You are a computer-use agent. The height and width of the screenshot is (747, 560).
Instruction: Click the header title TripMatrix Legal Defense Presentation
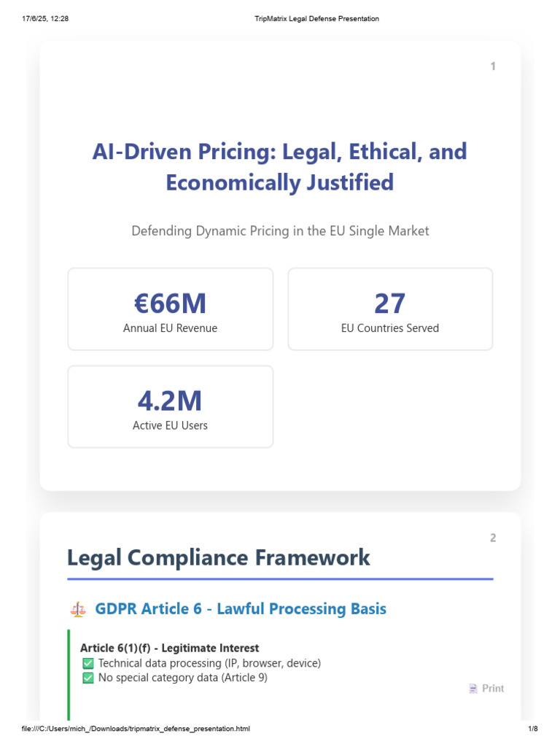[316, 18]
